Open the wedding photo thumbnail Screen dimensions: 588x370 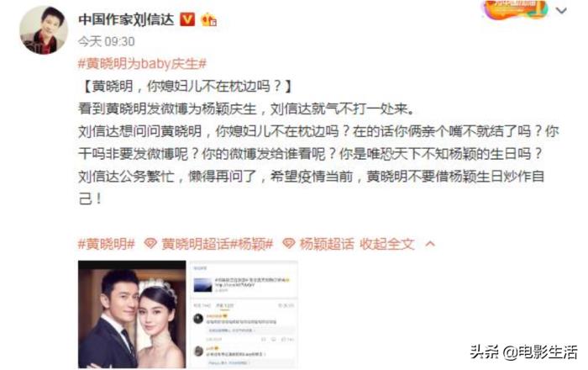click(132, 314)
